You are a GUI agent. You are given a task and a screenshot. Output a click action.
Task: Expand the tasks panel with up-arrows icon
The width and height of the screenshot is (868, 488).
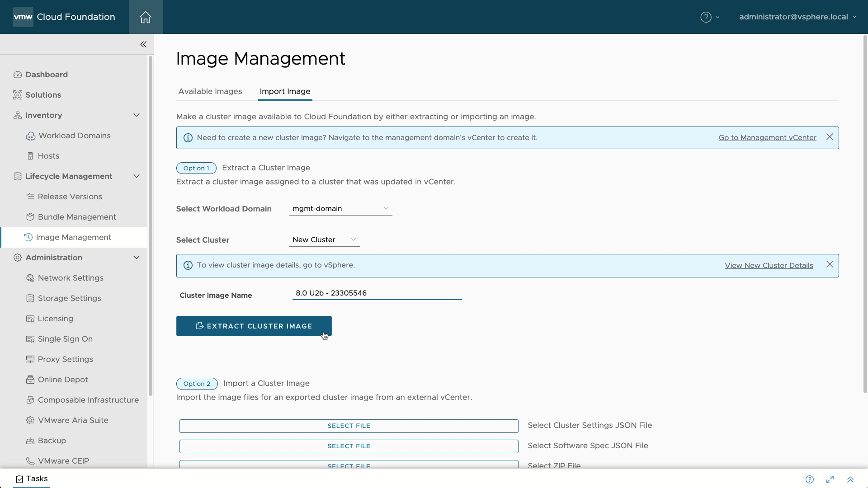tap(850, 479)
